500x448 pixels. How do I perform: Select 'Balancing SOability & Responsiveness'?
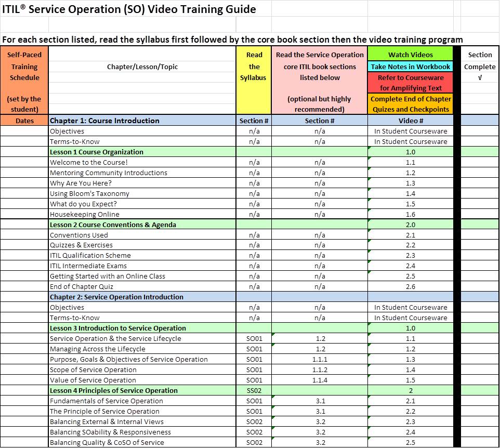(142, 432)
